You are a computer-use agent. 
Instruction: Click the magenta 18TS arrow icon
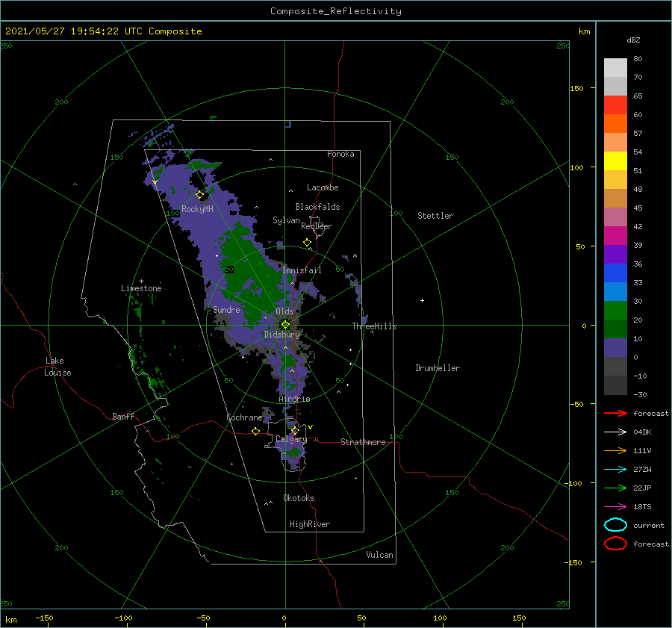tap(615, 507)
